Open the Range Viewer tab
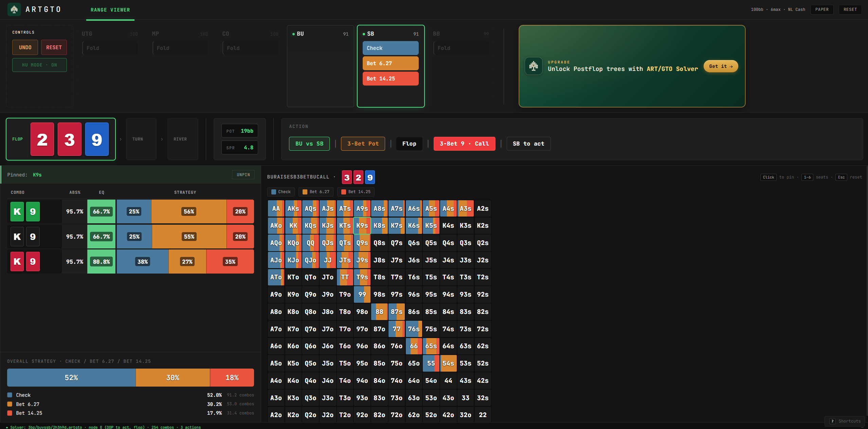868x429 pixels. (x=110, y=10)
